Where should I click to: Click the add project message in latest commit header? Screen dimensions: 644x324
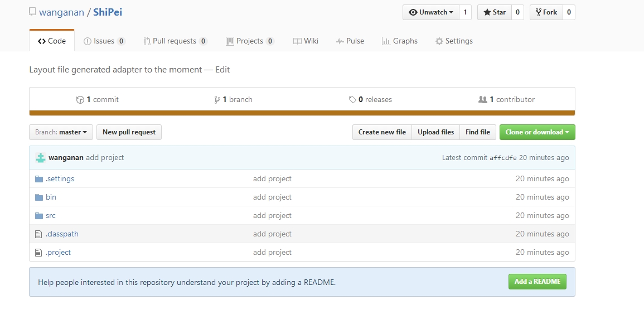point(105,158)
